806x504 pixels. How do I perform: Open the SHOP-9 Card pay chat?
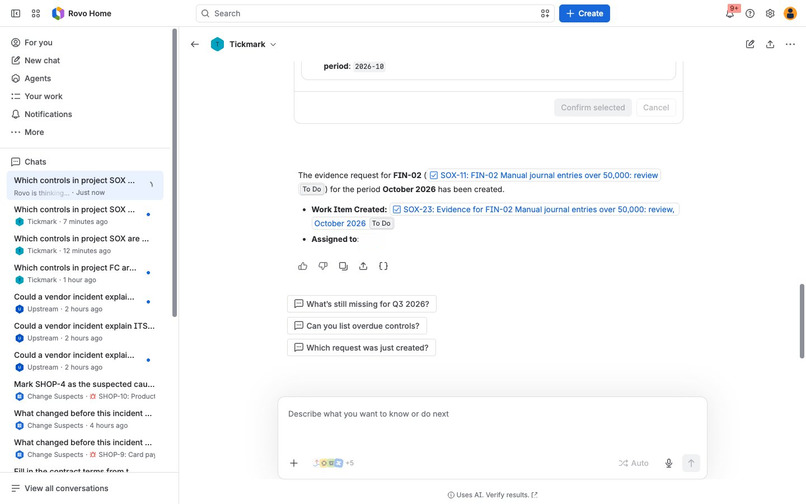coord(85,448)
